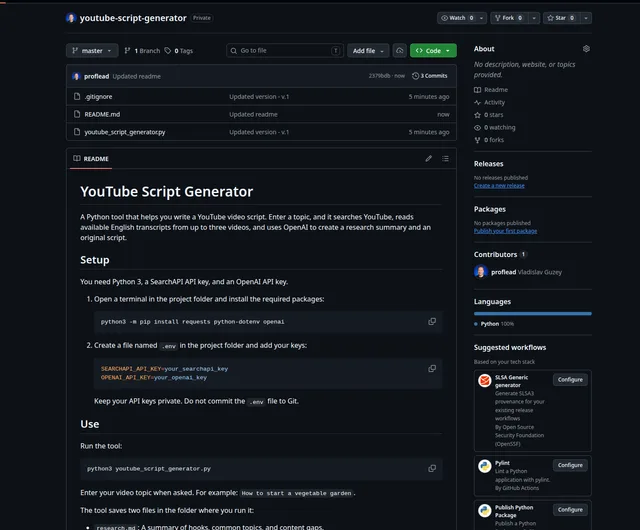The height and width of the screenshot is (530, 640).
Task: Click 0 stars in About sidebar
Action: tap(489, 115)
